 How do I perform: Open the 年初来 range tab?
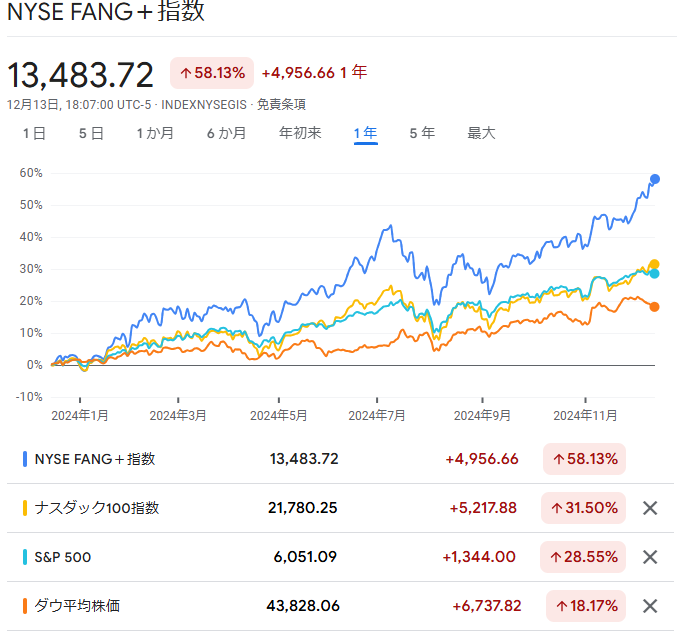(300, 133)
